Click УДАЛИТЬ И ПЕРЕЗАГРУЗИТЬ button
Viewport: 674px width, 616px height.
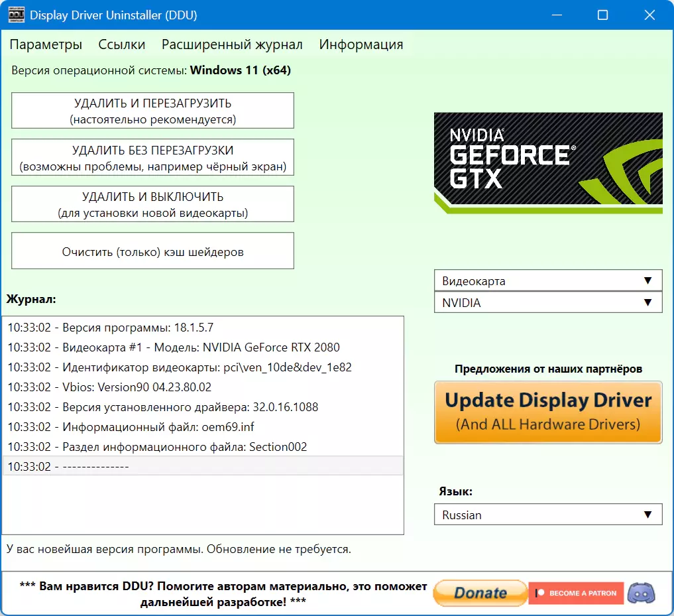pyautogui.click(x=152, y=111)
